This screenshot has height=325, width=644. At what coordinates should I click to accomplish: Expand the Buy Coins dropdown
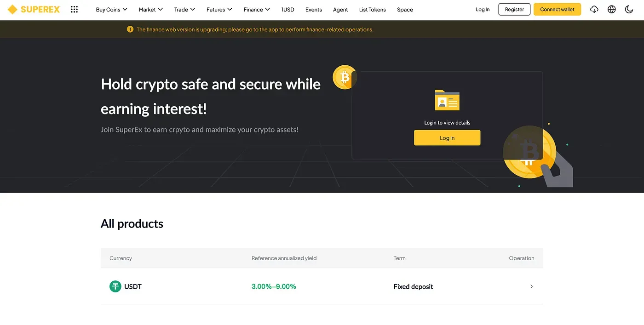111,9
